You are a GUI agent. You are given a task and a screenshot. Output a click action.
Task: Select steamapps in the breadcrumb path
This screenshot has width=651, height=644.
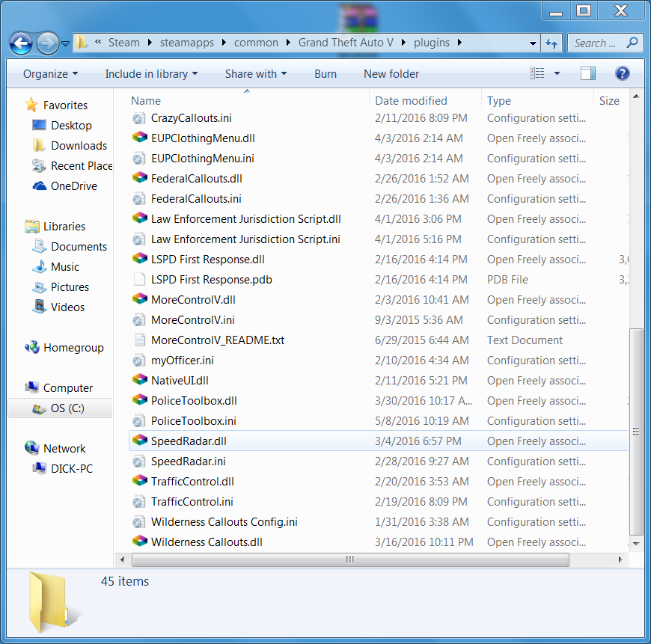187,43
